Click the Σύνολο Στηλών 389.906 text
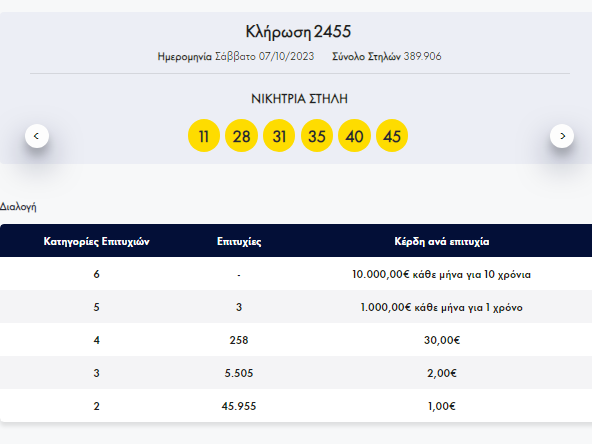 pyautogui.click(x=387, y=57)
